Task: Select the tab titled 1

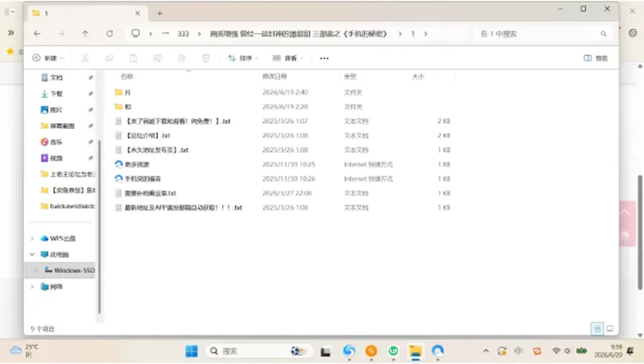Action: 87,13
